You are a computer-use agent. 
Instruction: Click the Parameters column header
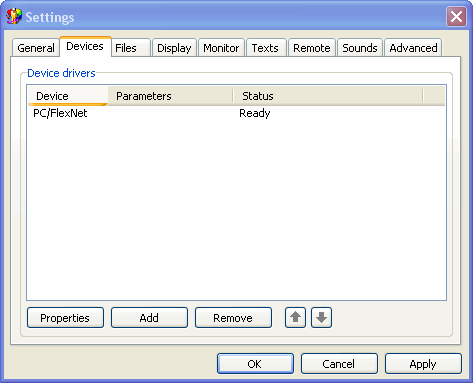pos(170,96)
